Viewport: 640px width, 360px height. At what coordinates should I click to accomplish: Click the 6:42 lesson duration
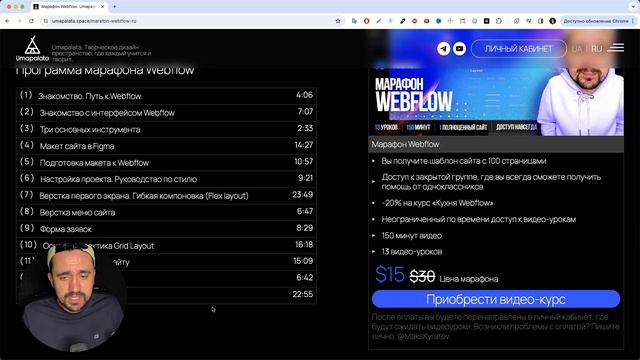tap(304, 278)
